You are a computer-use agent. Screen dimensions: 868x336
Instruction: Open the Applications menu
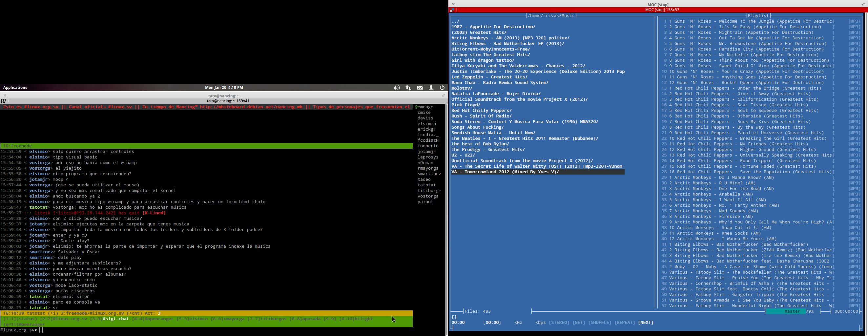tap(15, 88)
